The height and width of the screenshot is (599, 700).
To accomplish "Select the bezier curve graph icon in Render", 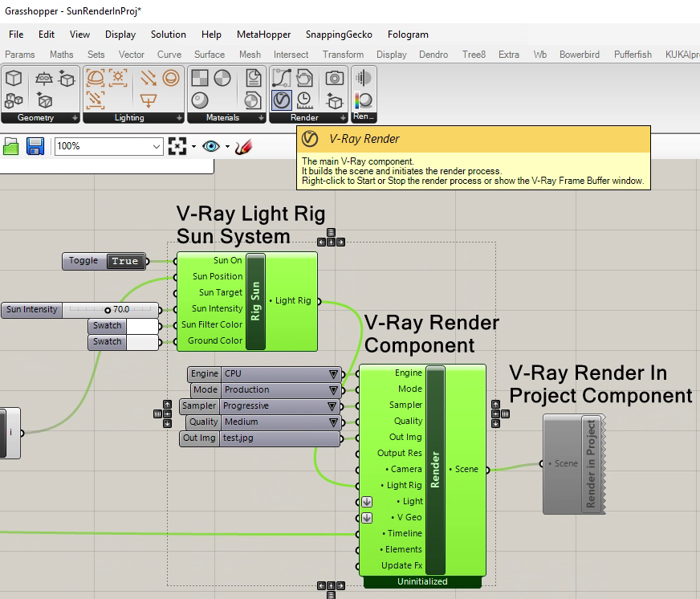I will click(x=282, y=78).
